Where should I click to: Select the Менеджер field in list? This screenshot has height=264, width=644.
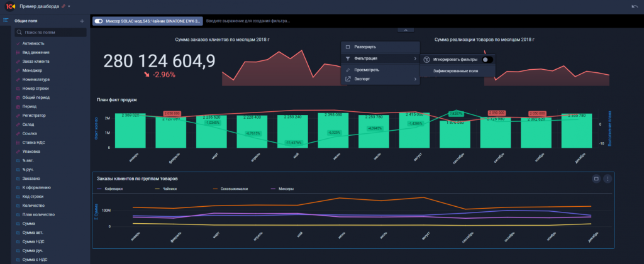tap(41, 70)
